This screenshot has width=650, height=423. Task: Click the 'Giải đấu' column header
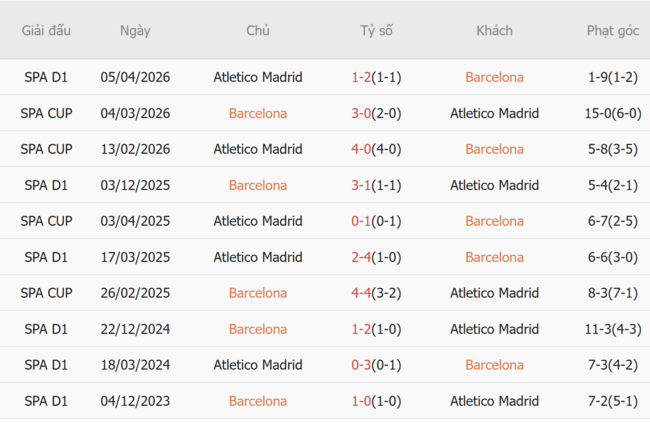pyautogui.click(x=46, y=30)
